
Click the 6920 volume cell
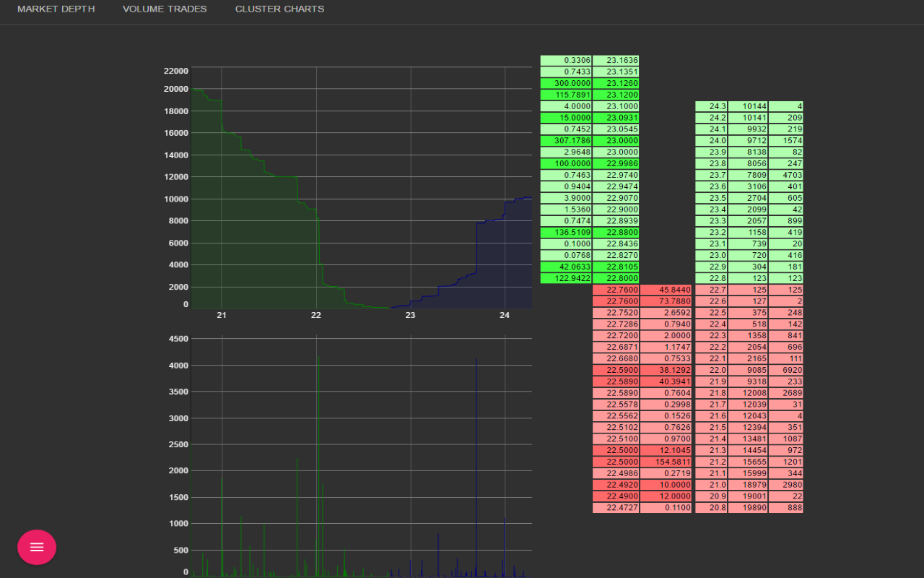point(786,370)
